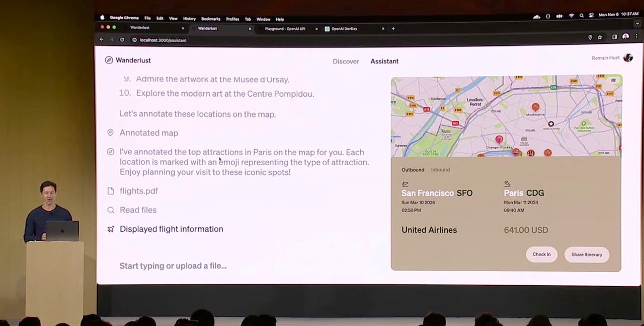Switch to the Playground - OpenAI API tab
Image resolution: width=644 pixels, height=326 pixels.
click(285, 29)
